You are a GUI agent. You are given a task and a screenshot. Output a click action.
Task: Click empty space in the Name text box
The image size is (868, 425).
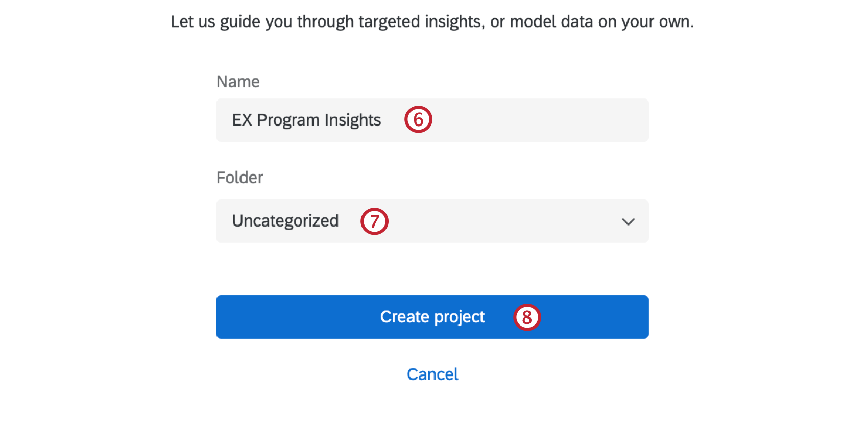536,120
